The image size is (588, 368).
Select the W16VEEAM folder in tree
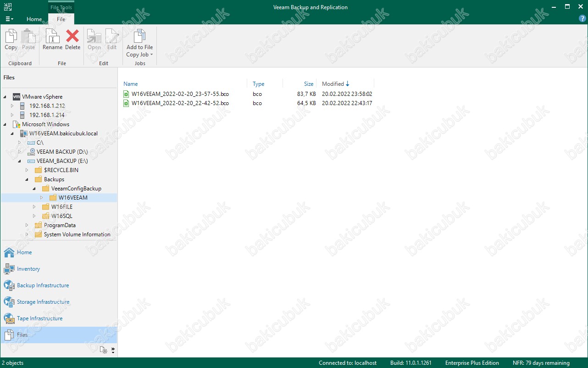73,198
